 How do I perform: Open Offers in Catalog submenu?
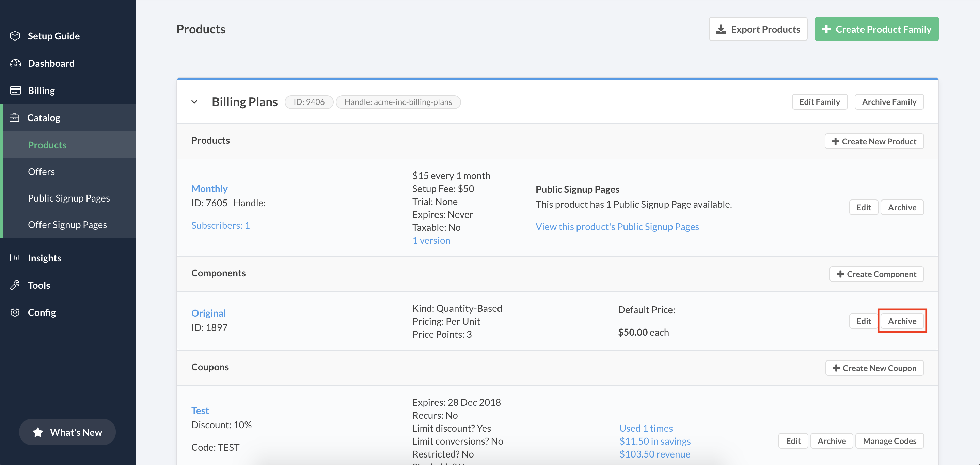pyautogui.click(x=42, y=172)
